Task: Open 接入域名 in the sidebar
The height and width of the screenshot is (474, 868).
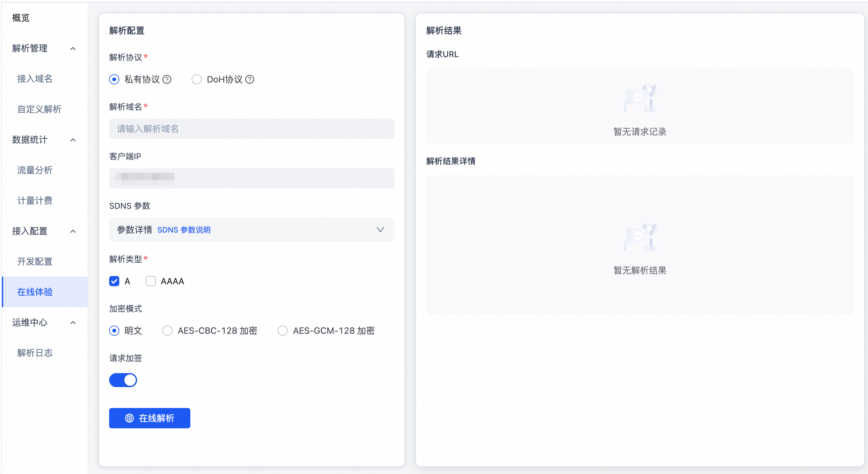Action: point(35,79)
